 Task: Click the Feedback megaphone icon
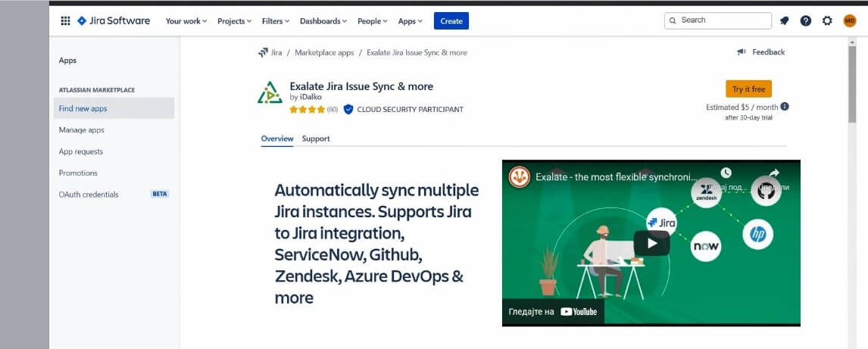[x=742, y=52]
